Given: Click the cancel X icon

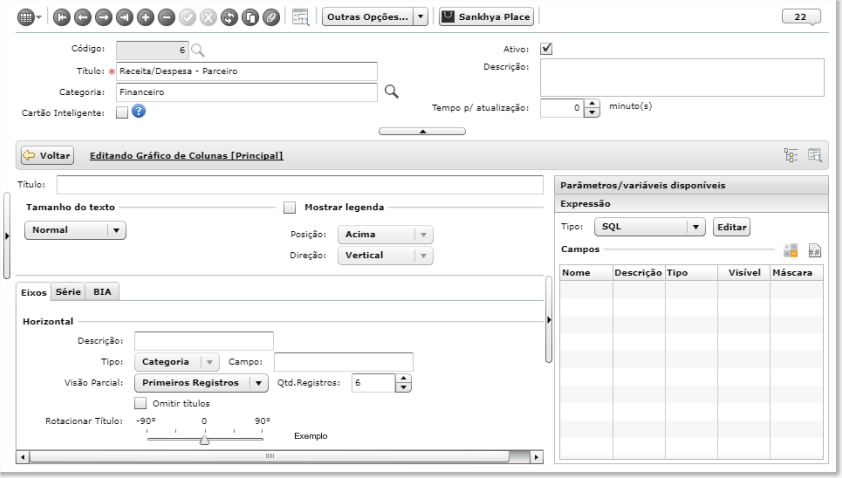Looking at the screenshot, I should click(x=208, y=18).
